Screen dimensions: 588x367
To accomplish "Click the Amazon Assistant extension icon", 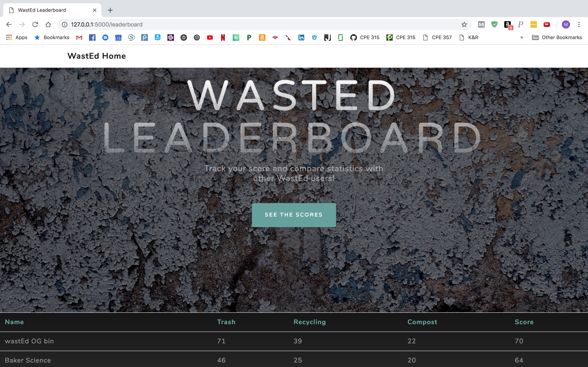I will (508, 24).
